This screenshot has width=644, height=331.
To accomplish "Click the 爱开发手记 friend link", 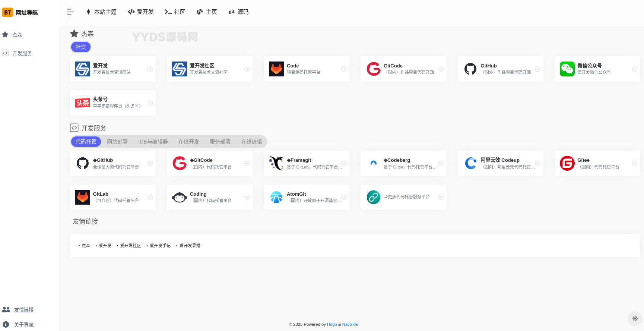I will [x=160, y=246].
